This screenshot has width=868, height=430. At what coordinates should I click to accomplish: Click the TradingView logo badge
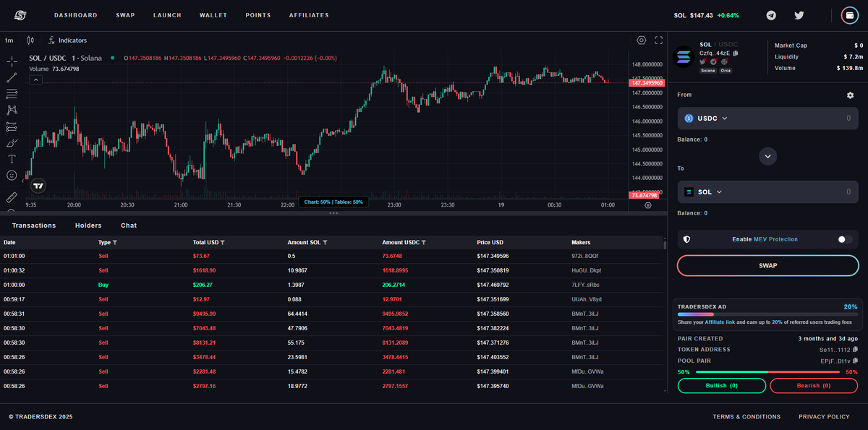click(x=38, y=186)
